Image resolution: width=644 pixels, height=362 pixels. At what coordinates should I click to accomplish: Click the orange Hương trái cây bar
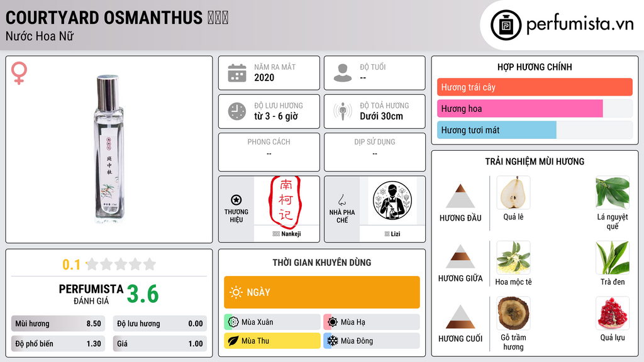[535, 87]
